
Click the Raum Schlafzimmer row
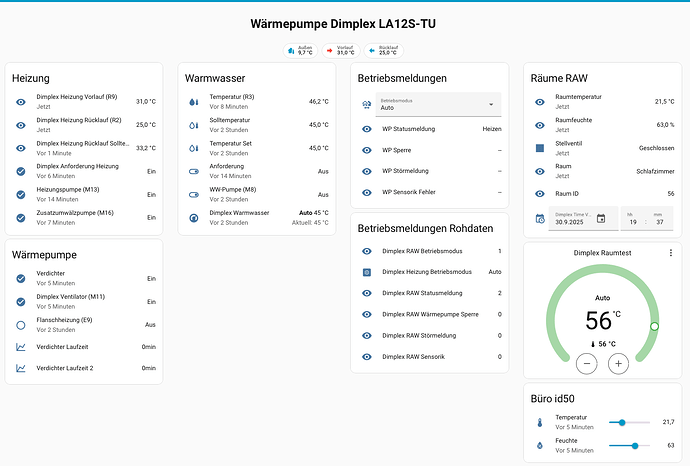[602, 171]
